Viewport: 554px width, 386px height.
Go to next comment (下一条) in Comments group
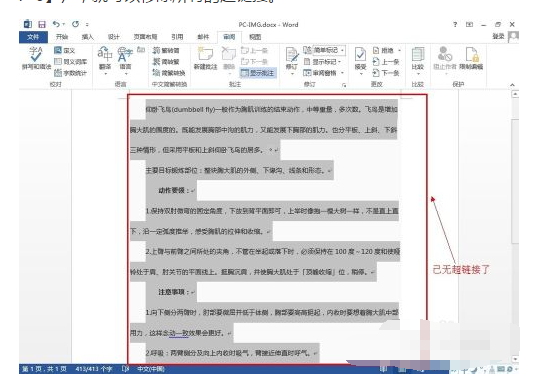pos(254,62)
